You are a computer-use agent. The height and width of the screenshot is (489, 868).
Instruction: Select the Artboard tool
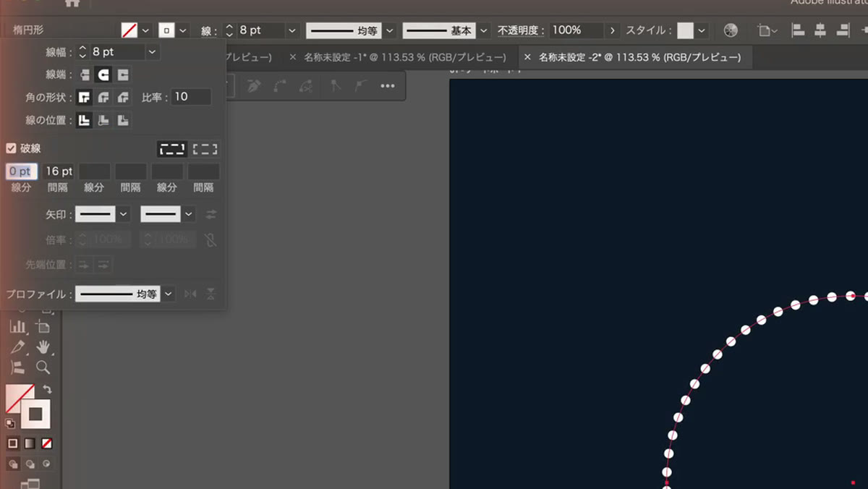[43, 327]
